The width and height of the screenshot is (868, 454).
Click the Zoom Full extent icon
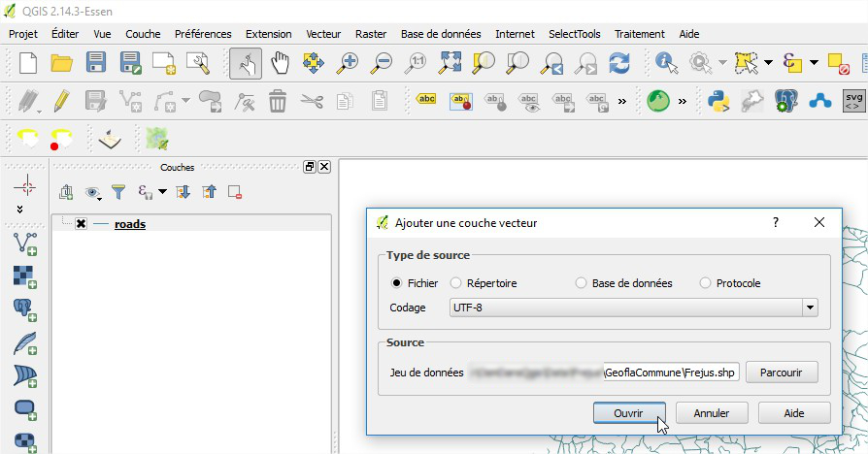click(x=450, y=62)
